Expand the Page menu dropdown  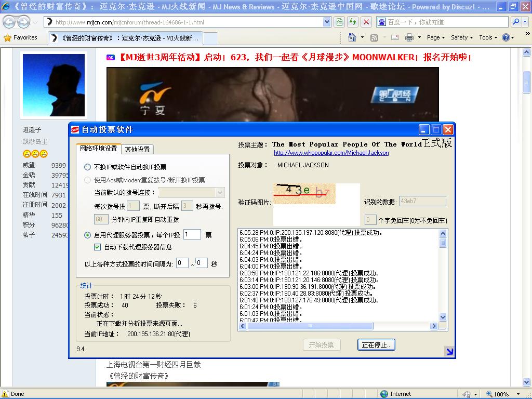435,37
